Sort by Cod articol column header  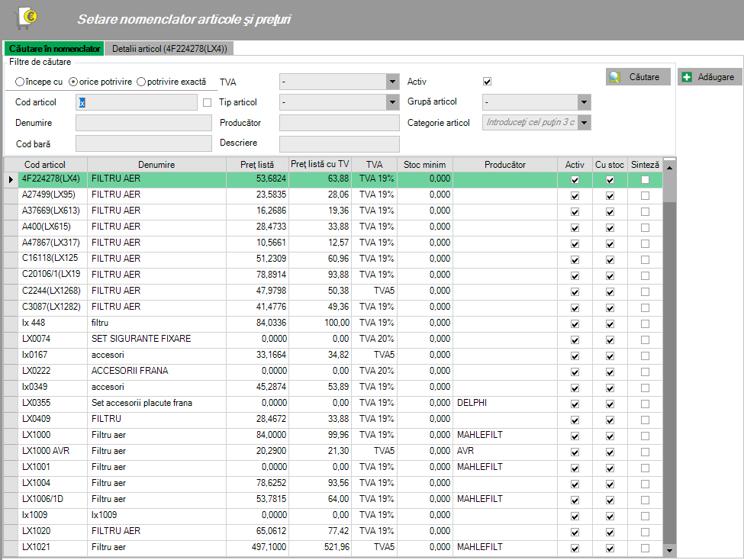(x=45, y=165)
